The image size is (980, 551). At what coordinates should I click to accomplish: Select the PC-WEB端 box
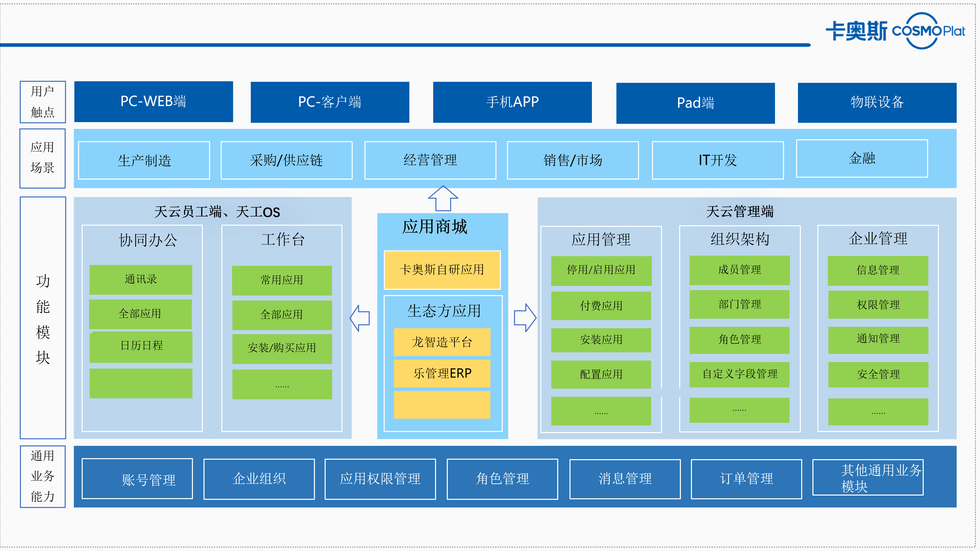153,102
